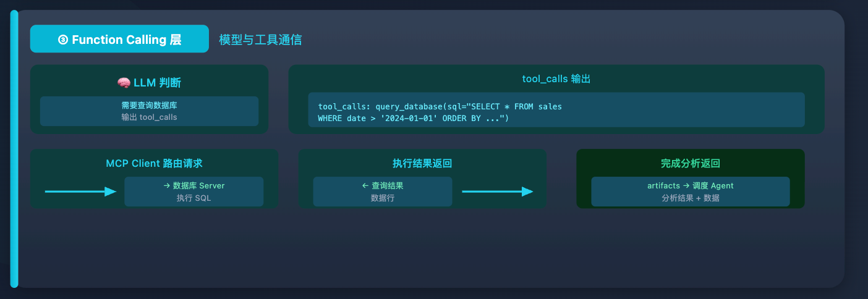
Task: Click the query_database code line
Action: [440, 106]
